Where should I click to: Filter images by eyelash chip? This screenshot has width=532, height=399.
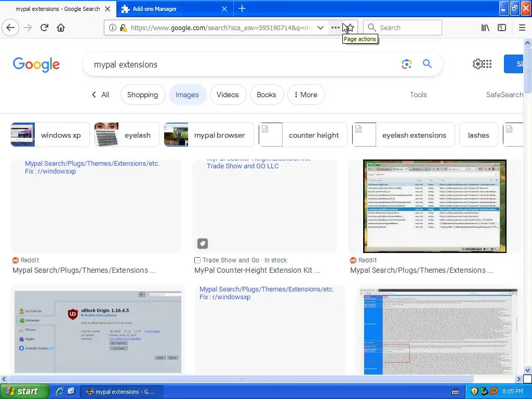click(127, 135)
